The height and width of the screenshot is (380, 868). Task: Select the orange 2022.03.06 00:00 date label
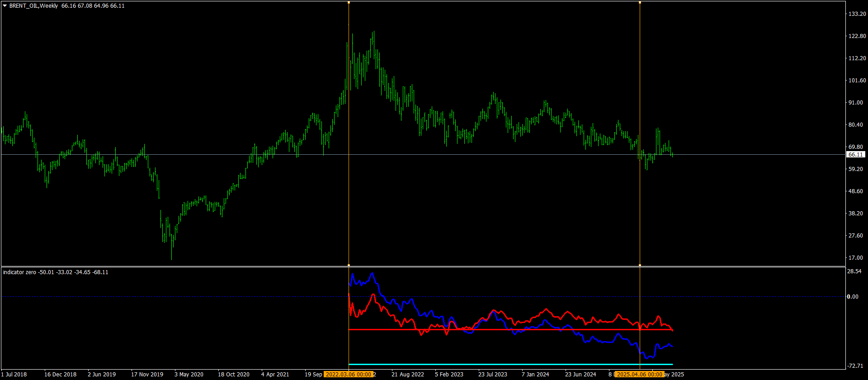pos(349,374)
